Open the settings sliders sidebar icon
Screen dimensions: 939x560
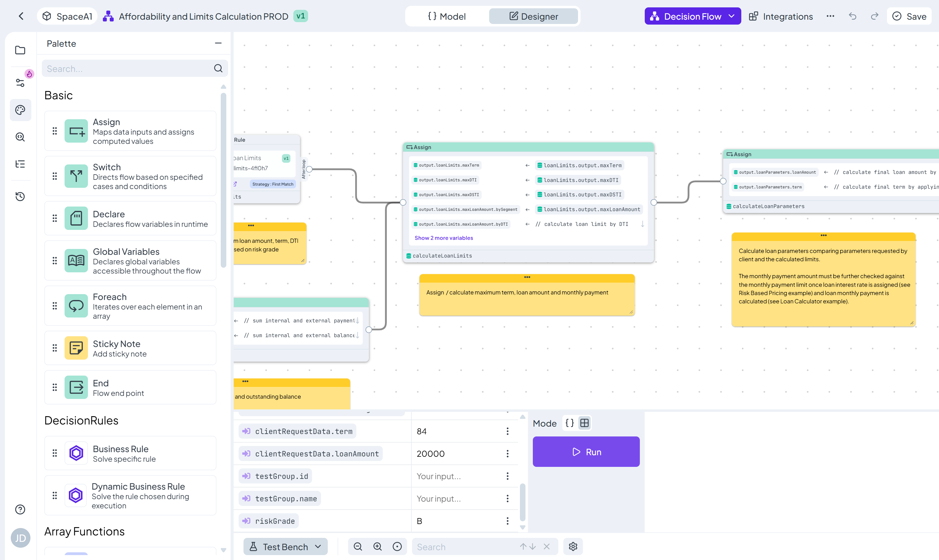[x=20, y=82]
